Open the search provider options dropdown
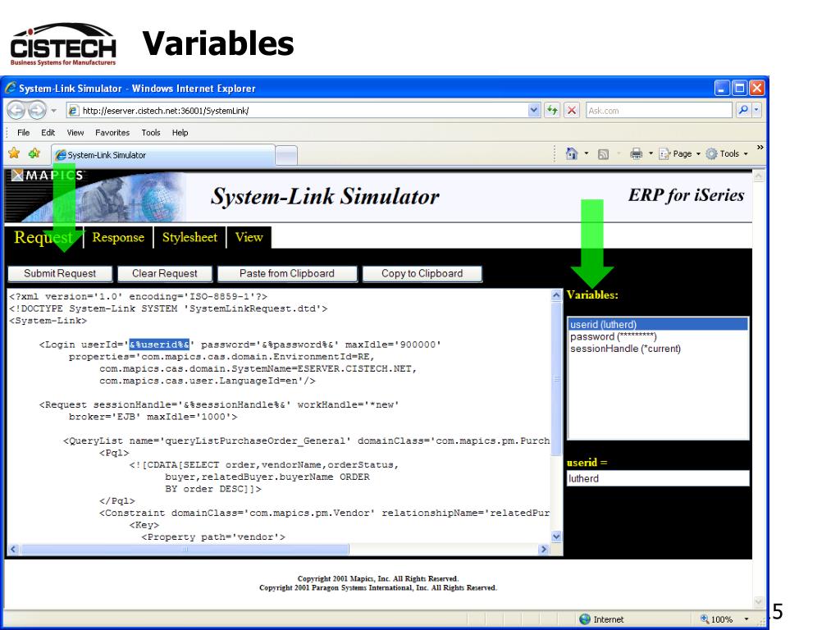The width and height of the screenshot is (840, 630). 756,111
